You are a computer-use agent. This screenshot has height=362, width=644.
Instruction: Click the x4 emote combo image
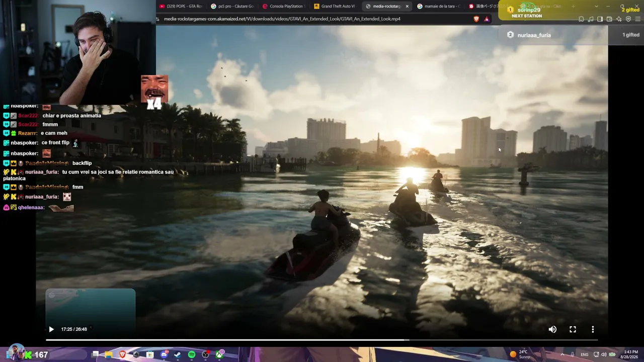[x=154, y=93]
